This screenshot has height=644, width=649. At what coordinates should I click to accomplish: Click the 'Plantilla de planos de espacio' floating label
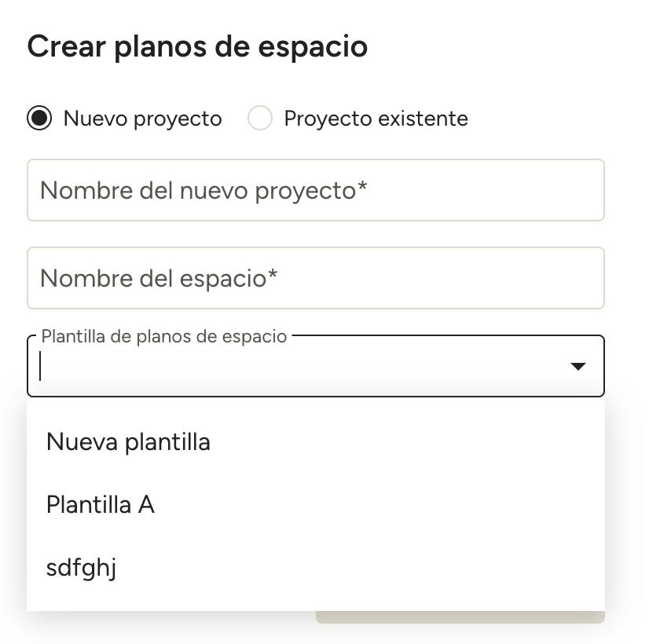coord(164,336)
